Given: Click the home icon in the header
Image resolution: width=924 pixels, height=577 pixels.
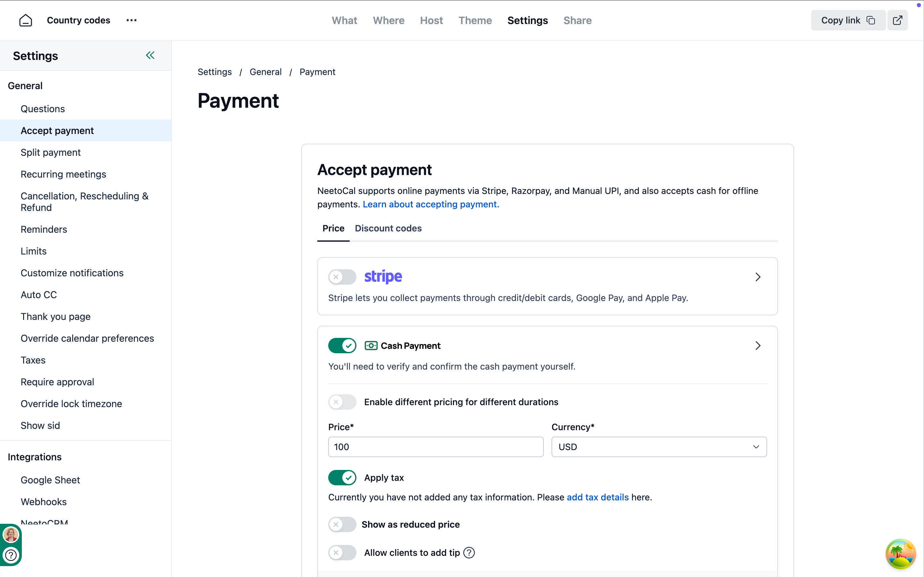Looking at the screenshot, I should pyautogui.click(x=26, y=20).
